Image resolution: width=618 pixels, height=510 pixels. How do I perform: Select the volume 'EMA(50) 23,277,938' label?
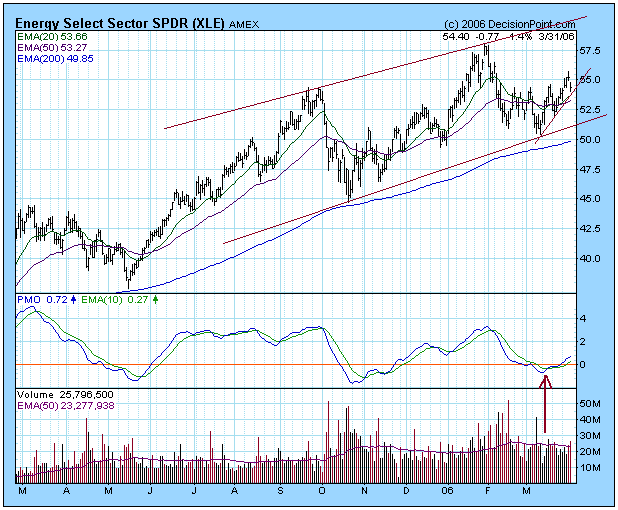[66, 406]
